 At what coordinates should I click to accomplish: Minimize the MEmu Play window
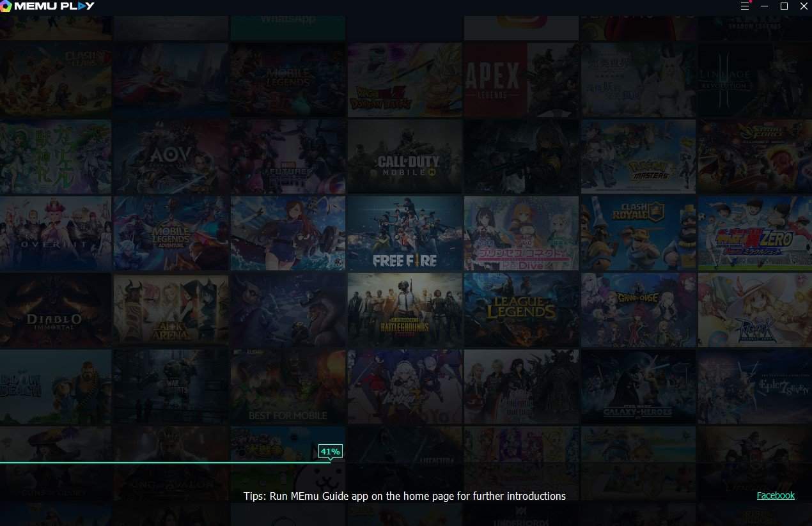point(764,6)
